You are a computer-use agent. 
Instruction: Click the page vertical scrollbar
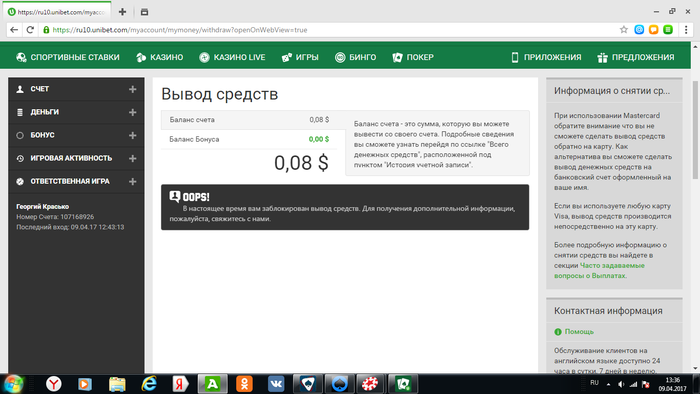695,129
